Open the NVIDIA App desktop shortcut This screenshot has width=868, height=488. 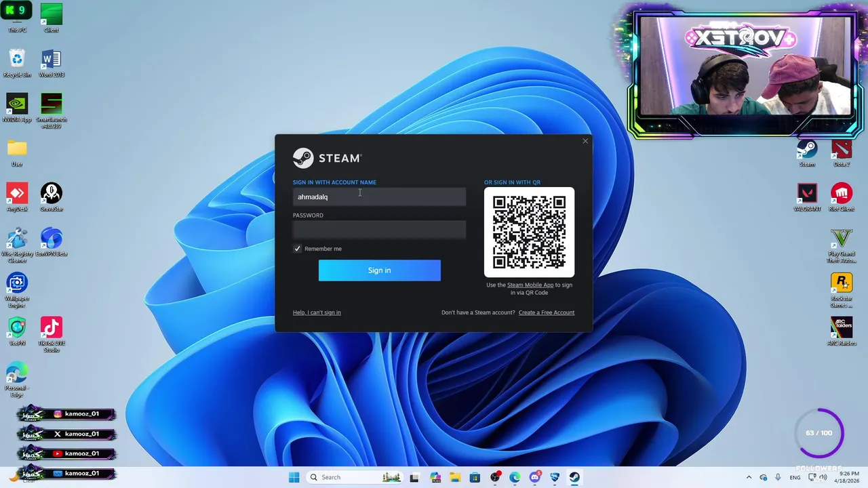click(17, 107)
